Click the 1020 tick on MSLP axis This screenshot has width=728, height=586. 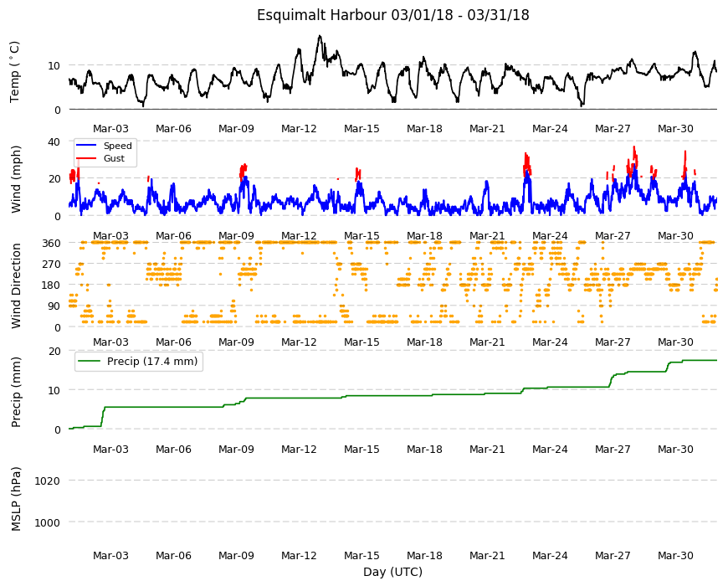pyautogui.click(x=48, y=481)
